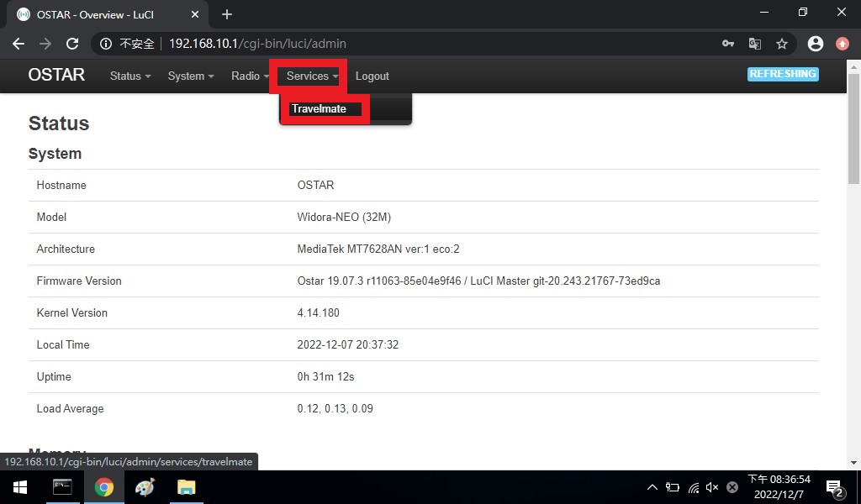
Task: Open the Wi-Fi network tray icon
Action: [x=694, y=487]
